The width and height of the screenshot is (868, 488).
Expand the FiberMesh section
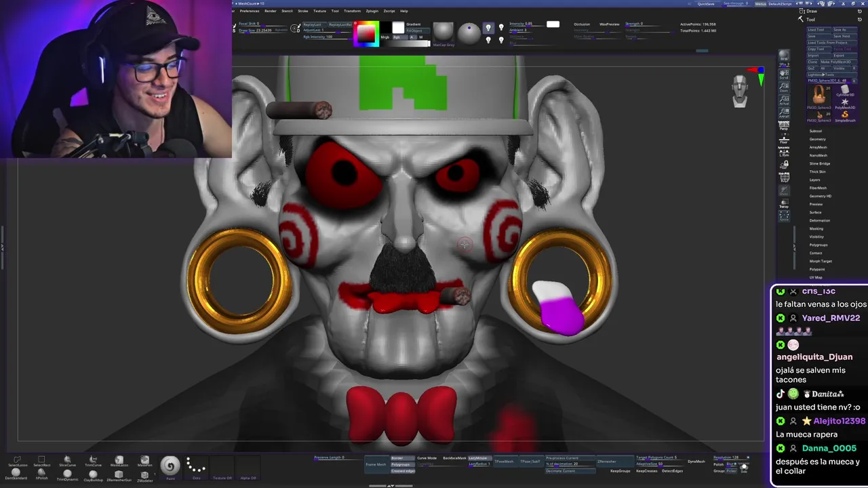[818, 188]
